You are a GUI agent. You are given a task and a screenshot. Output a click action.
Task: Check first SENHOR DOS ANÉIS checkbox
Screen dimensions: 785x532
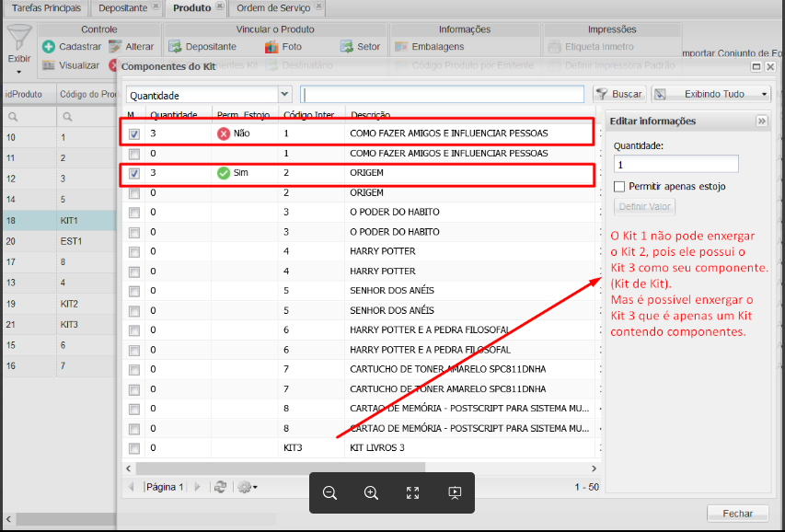134,291
